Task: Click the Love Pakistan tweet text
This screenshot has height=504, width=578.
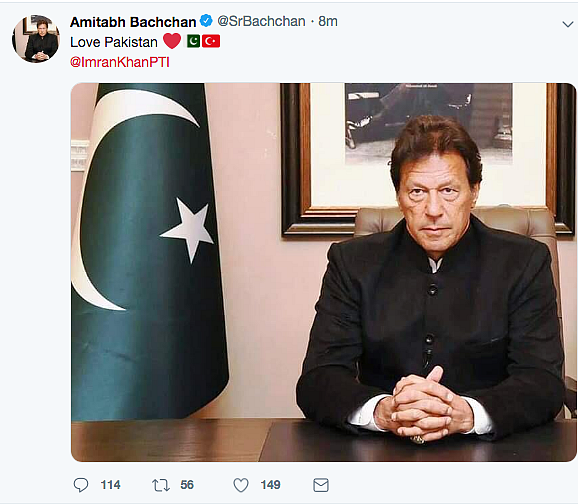Action: (114, 42)
